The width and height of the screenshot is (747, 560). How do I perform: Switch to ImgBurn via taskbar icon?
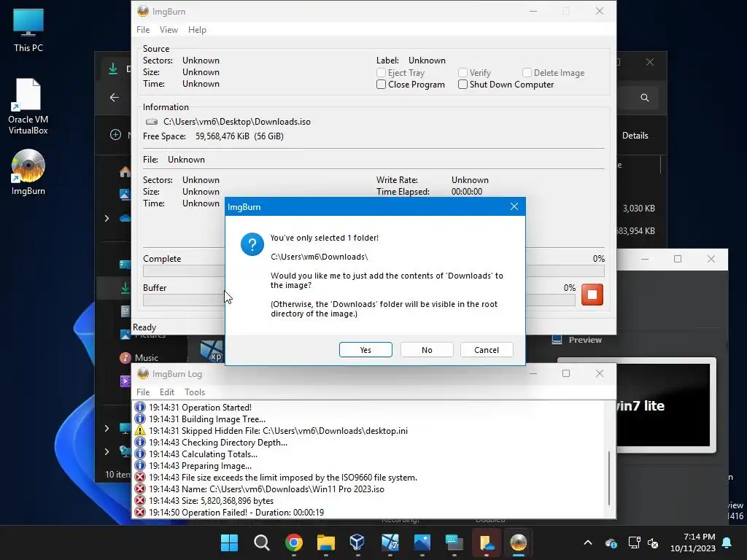click(x=519, y=542)
